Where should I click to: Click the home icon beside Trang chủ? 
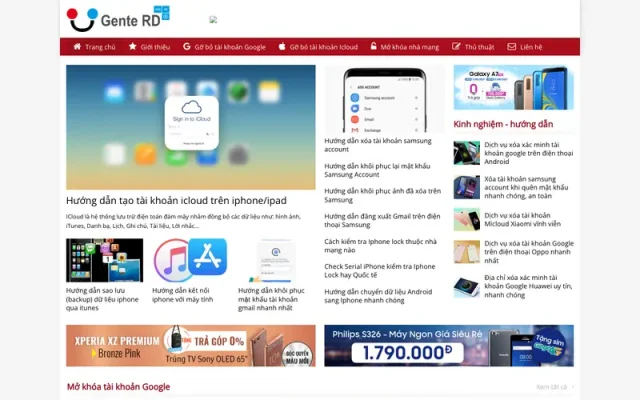click(x=77, y=47)
